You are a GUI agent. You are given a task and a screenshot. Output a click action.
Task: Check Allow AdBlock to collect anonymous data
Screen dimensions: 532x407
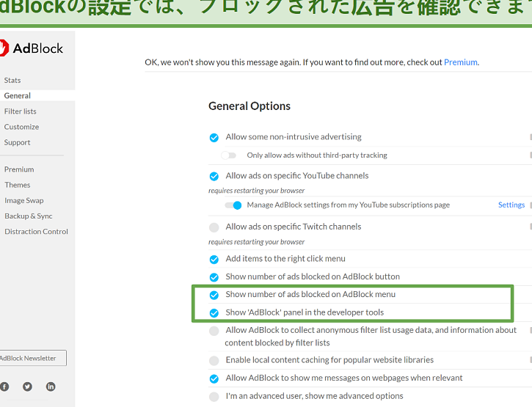(214, 331)
